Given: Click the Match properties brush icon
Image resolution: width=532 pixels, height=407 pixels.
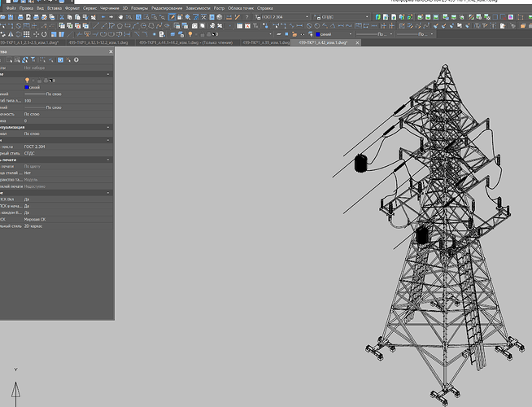Looking at the screenshot, I should point(436,25).
